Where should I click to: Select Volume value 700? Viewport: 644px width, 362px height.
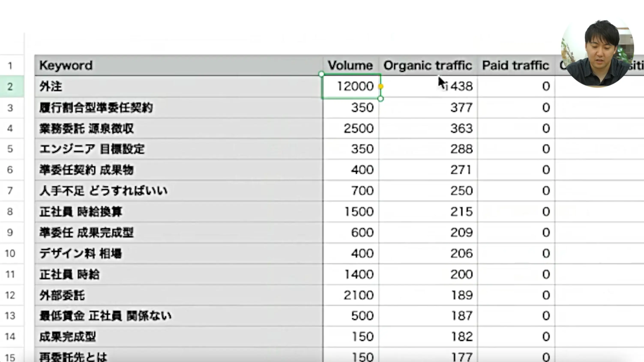pyautogui.click(x=351, y=191)
